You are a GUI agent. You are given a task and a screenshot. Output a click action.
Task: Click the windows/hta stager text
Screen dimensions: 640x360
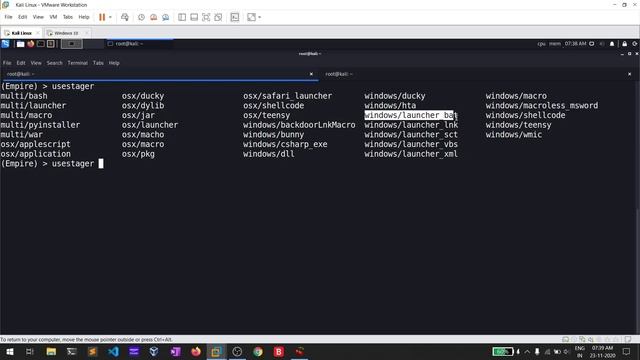390,106
